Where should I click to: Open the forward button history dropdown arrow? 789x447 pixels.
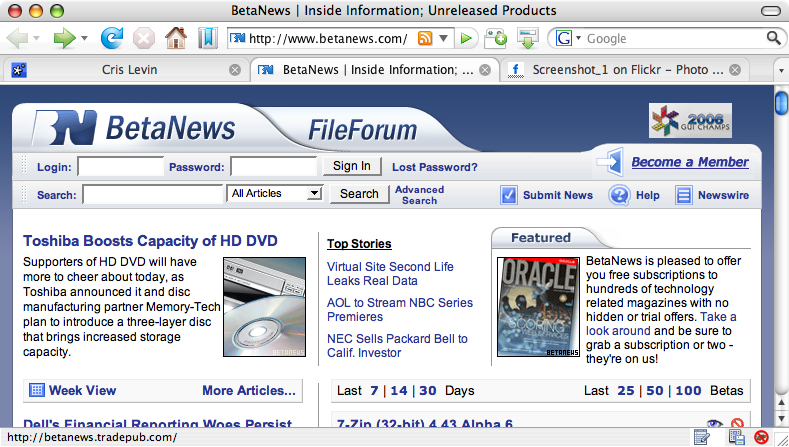point(84,38)
